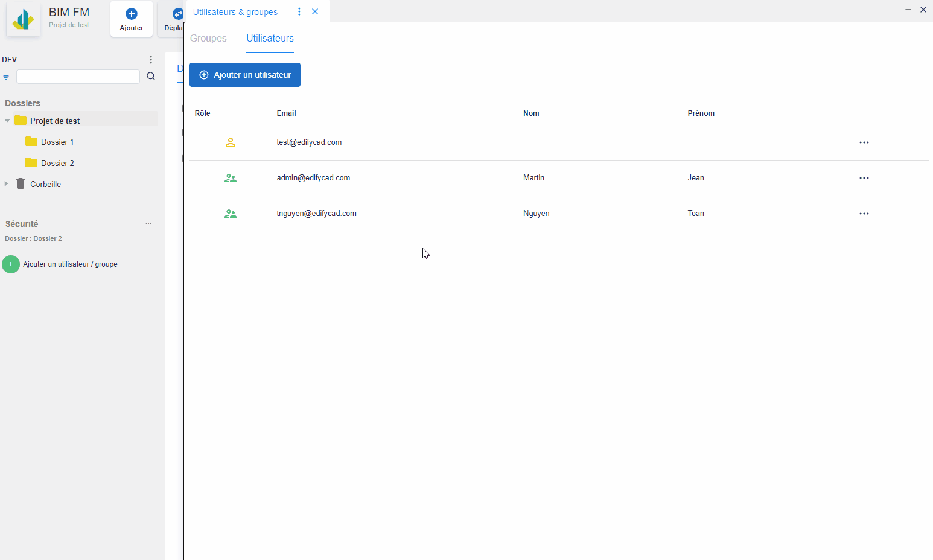The width and height of the screenshot is (933, 560).
Task: Click the filter icon beside search field
Action: [6, 77]
